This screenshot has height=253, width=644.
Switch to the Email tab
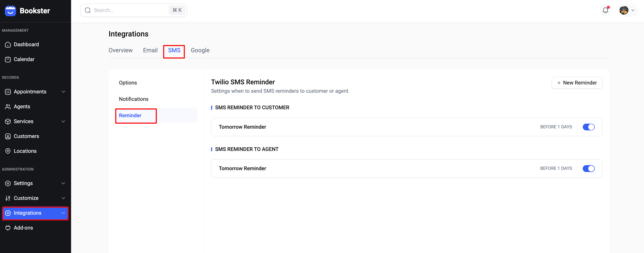(150, 50)
